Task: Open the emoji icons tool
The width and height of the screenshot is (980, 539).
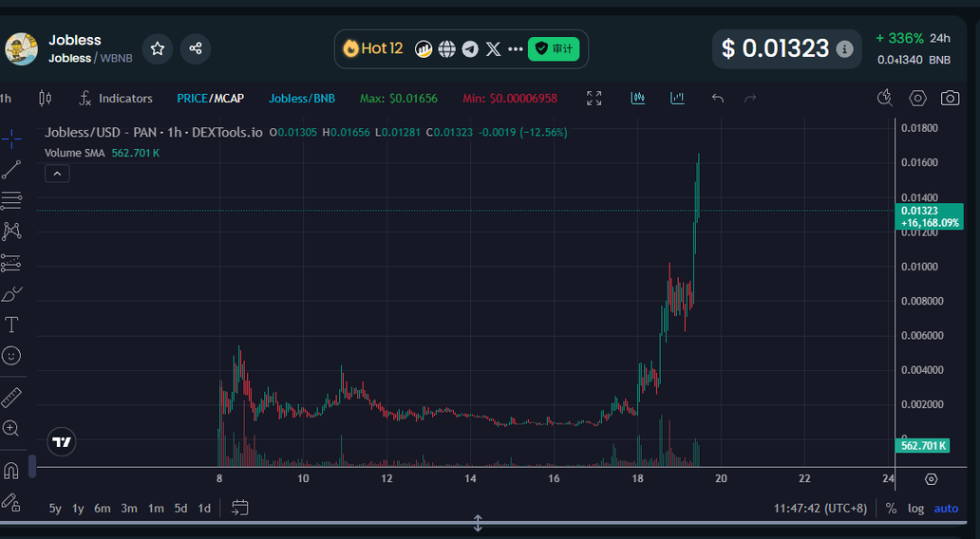Action: (x=11, y=356)
